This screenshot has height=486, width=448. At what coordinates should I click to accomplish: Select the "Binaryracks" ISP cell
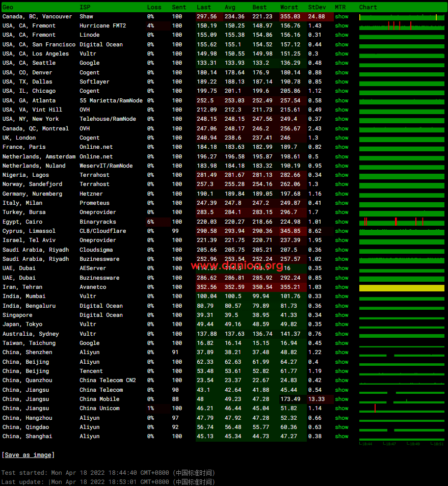pyautogui.click(x=98, y=222)
